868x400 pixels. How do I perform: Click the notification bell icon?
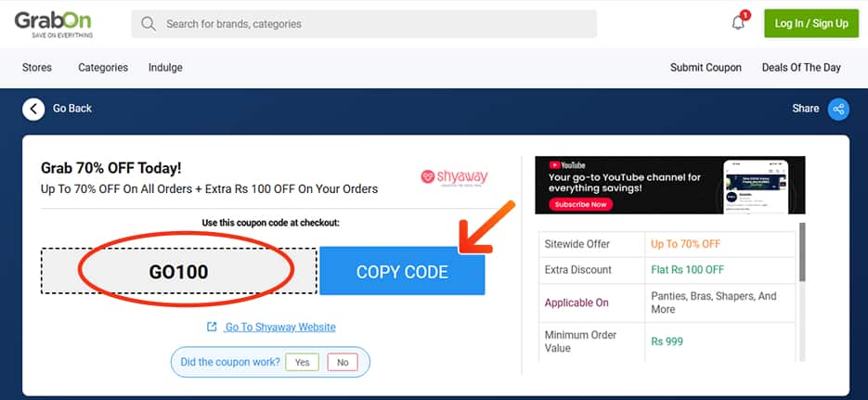pos(738,23)
